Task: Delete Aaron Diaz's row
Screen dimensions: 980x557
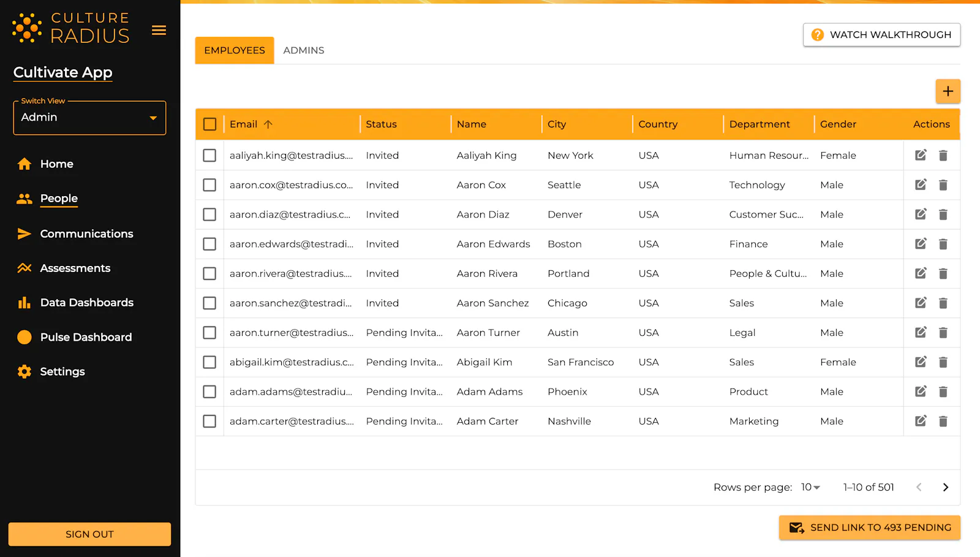Action: click(x=943, y=214)
